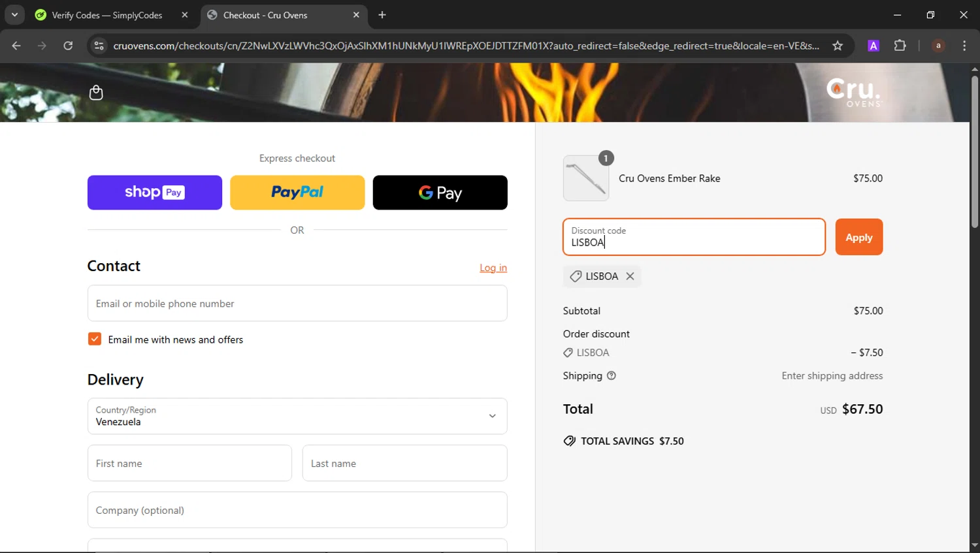Viewport: 980px width, 553px height.
Task: Remove the LISBOA discount tag
Action: point(630,276)
